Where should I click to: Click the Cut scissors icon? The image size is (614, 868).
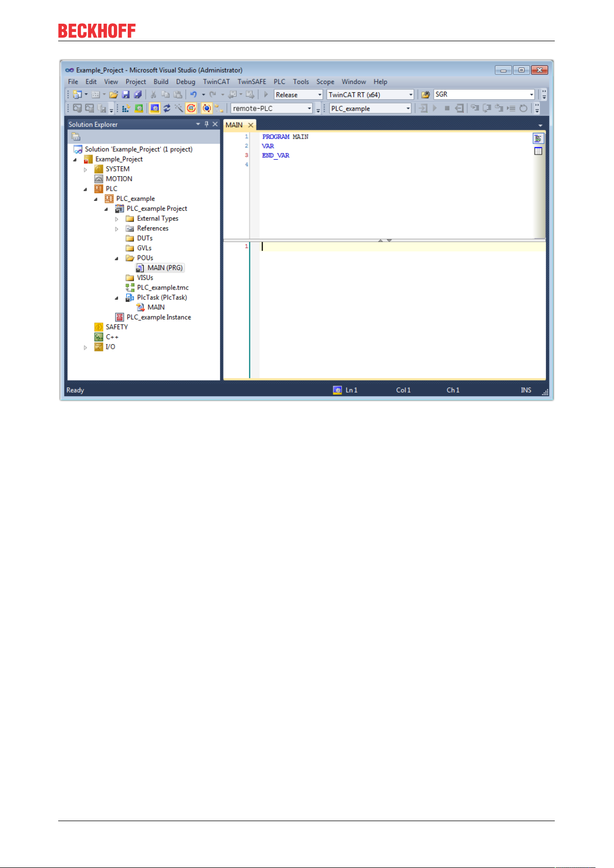pos(153,95)
